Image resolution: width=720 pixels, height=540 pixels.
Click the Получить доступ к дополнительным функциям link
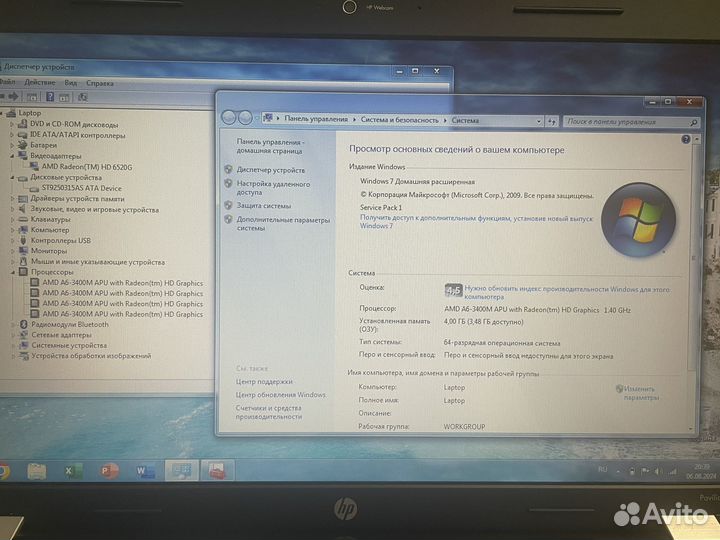click(476, 222)
